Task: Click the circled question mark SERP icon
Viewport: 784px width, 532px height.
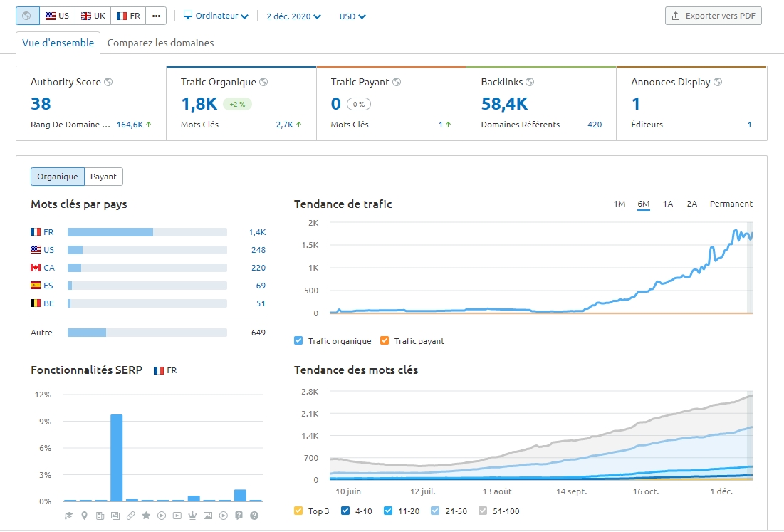Action: pos(254,515)
